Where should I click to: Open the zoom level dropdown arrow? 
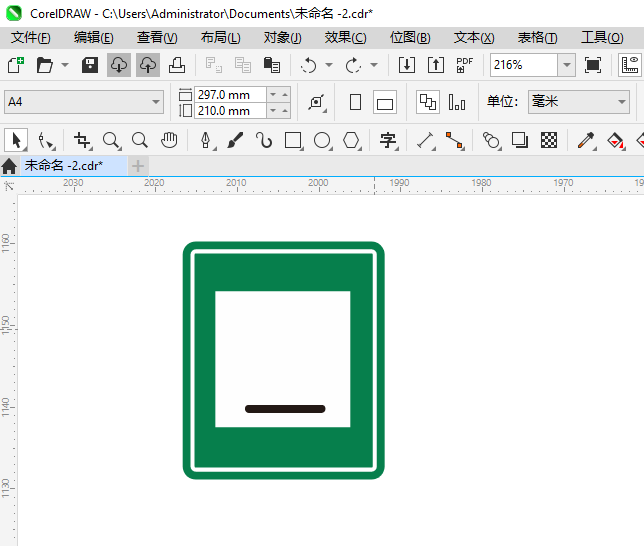click(567, 65)
